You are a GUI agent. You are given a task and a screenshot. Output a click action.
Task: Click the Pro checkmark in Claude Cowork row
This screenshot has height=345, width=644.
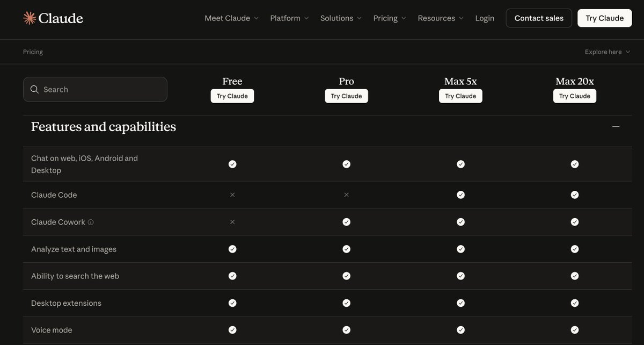(347, 222)
